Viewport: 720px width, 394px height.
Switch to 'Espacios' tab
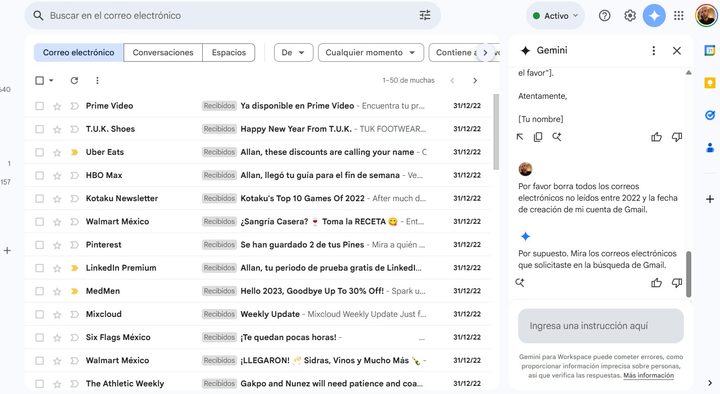(x=229, y=52)
